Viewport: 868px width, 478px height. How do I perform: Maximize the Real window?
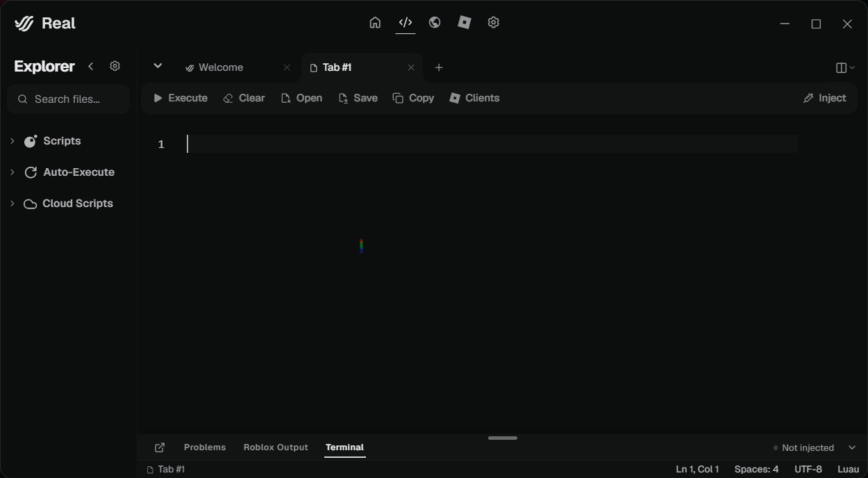click(817, 24)
